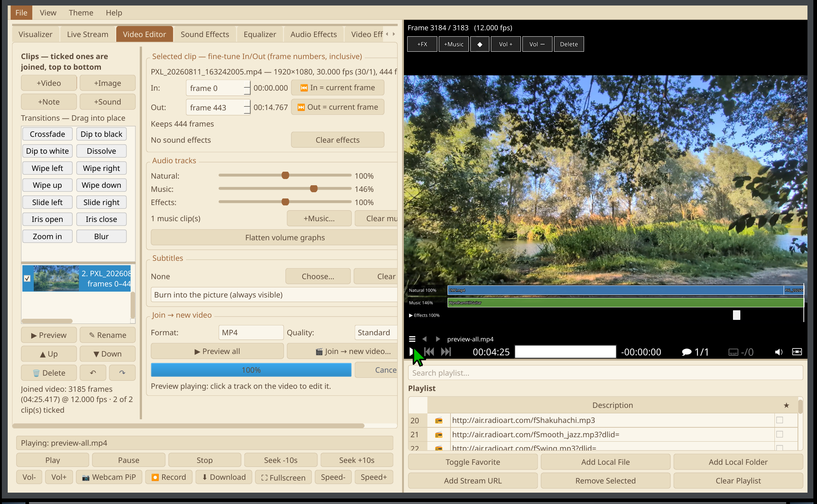Open the Theme menu
Viewport: 817px width, 504px height.
click(x=81, y=13)
